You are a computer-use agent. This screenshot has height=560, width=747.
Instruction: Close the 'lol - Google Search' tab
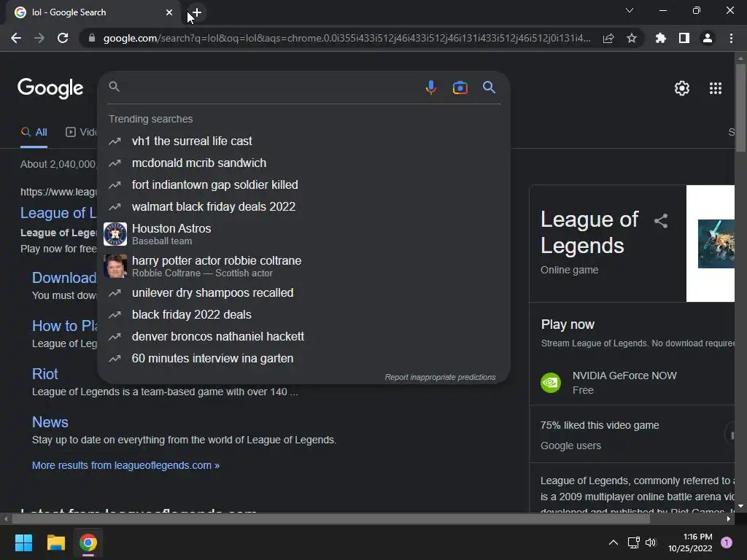tap(169, 12)
